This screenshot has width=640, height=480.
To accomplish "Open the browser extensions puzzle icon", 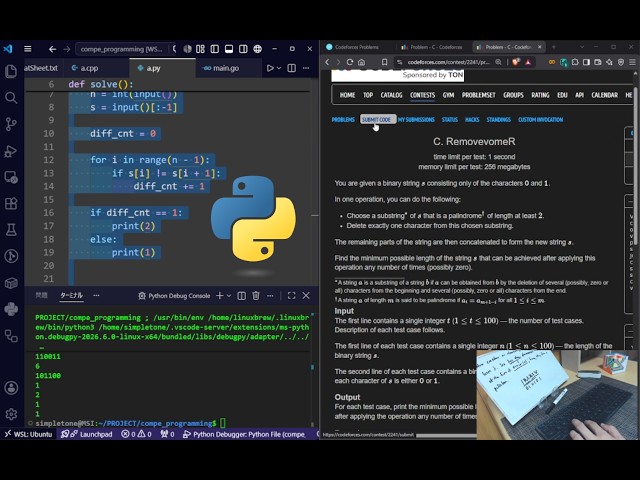I will (575, 62).
